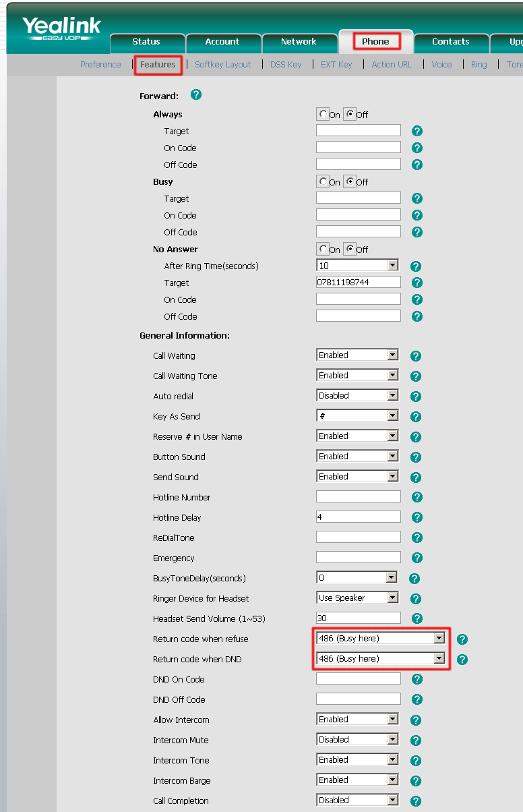
Task: Turn on Always forward radio button
Action: [x=324, y=115]
